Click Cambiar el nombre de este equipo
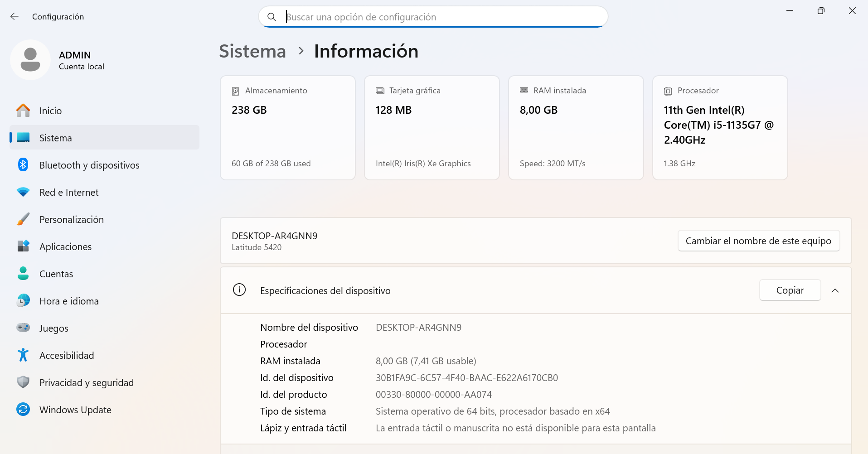This screenshot has width=868, height=454. pyautogui.click(x=758, y=241)
